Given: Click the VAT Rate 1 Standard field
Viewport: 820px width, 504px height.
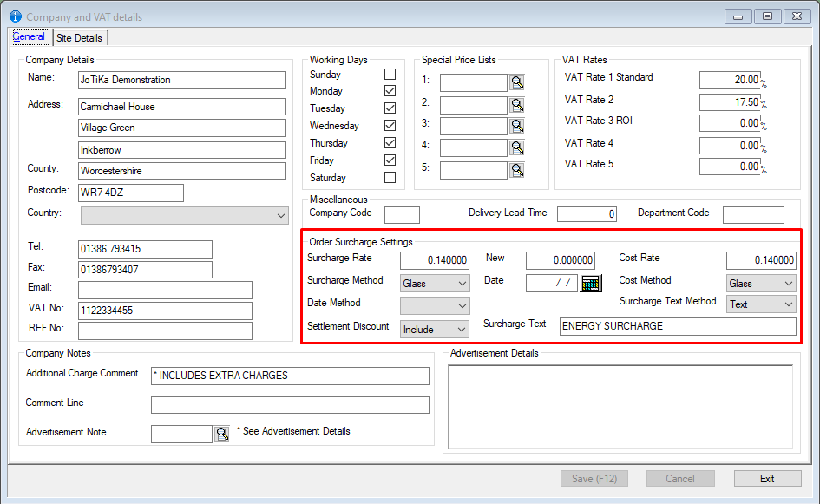Looking at the screenshot, I should click(730, 80).
